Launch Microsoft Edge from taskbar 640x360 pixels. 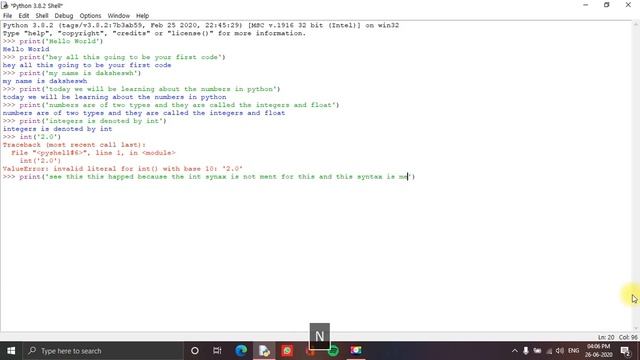[241, 351]
